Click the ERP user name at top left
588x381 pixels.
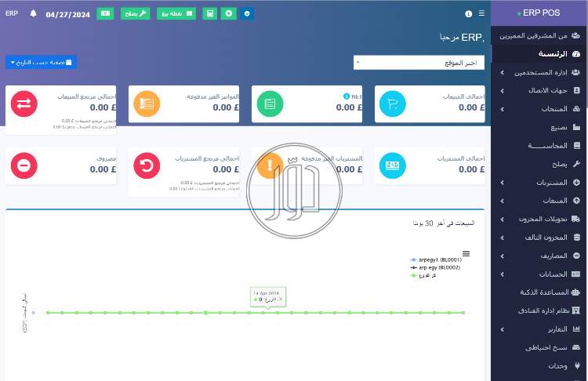12,13
